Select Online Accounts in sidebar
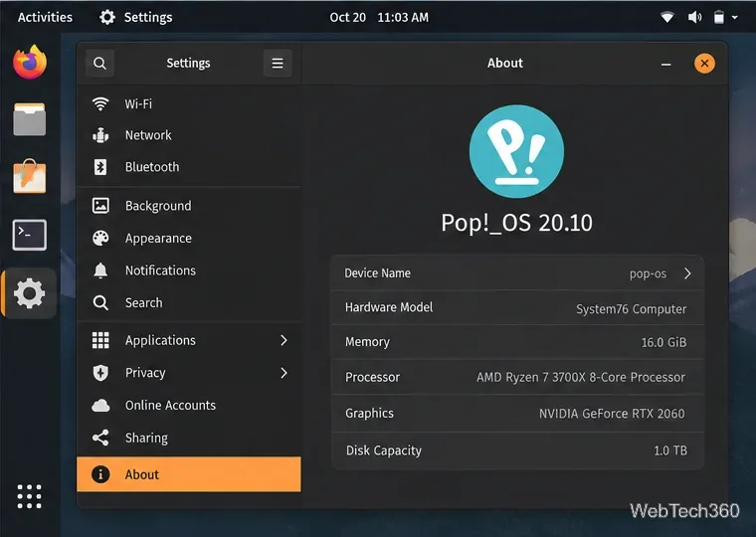Image resolution: width=756 pixels, height=537 pixels. [x=189, y=406]
